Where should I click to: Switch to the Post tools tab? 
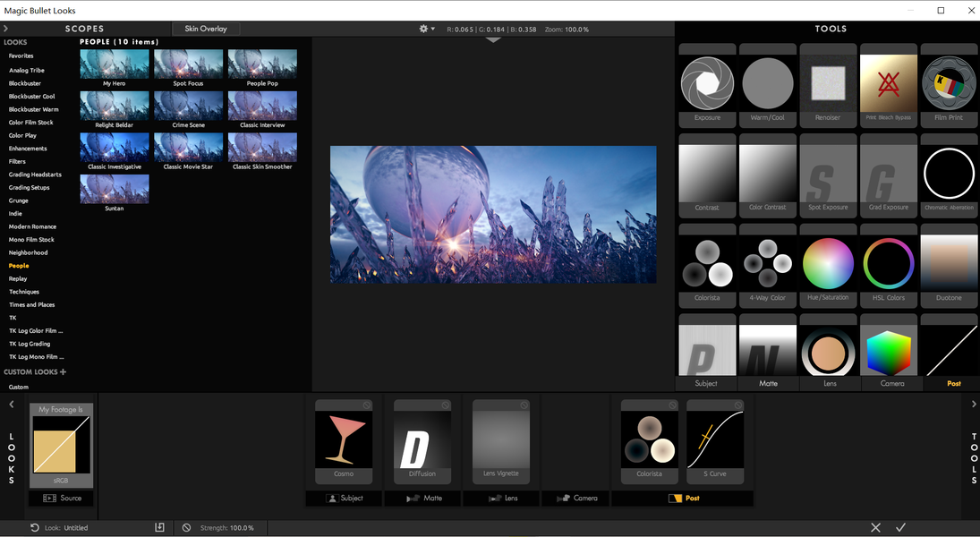pos(954,383)
